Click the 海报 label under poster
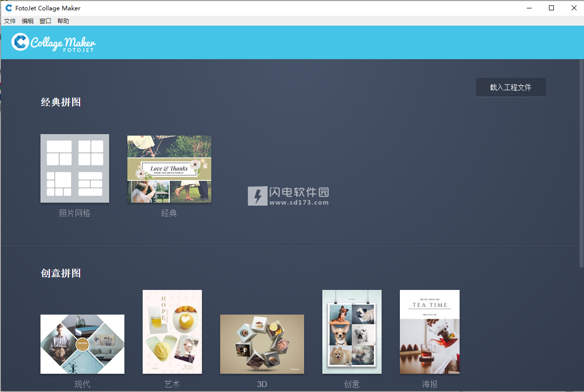Image resolution: width=584 pixels, height=392 pixels. (x=429, y=384)
